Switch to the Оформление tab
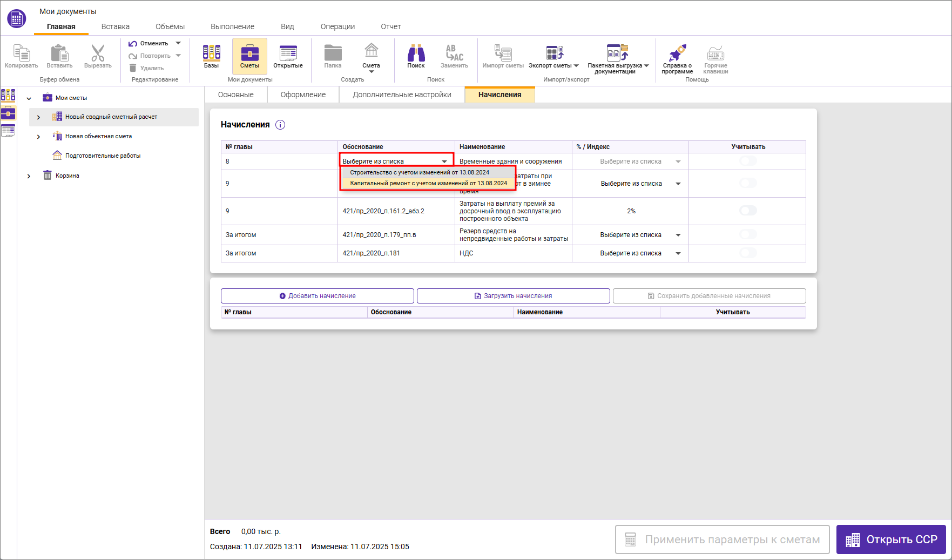 [303, 95]
